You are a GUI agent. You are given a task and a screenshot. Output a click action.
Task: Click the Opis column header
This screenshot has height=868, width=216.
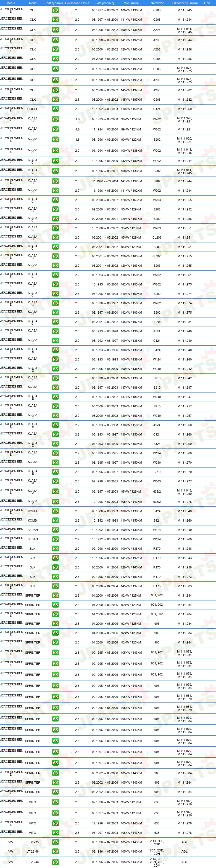tap(207, 3)
